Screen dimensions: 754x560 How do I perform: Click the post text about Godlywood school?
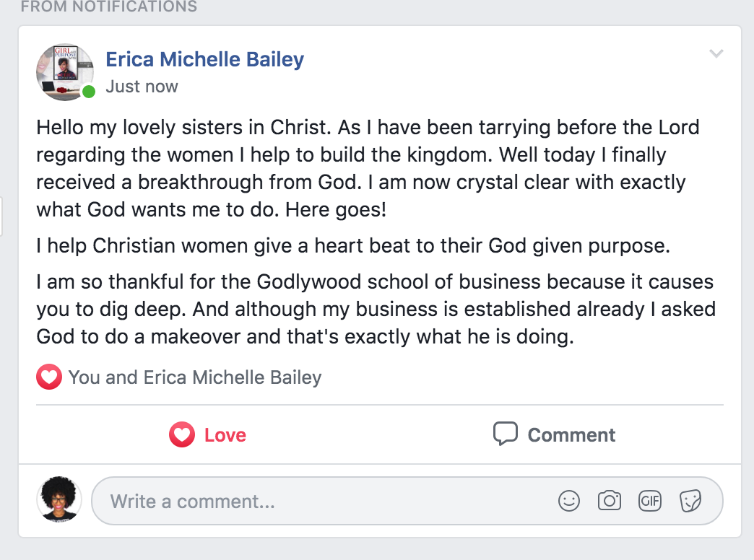[376, 309]
